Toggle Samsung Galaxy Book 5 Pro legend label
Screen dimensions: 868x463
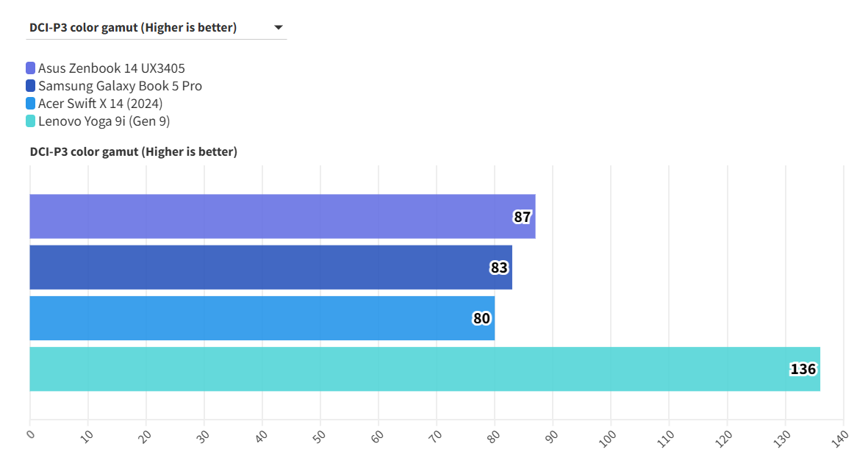pyautogui.click(x=120, y=86)
